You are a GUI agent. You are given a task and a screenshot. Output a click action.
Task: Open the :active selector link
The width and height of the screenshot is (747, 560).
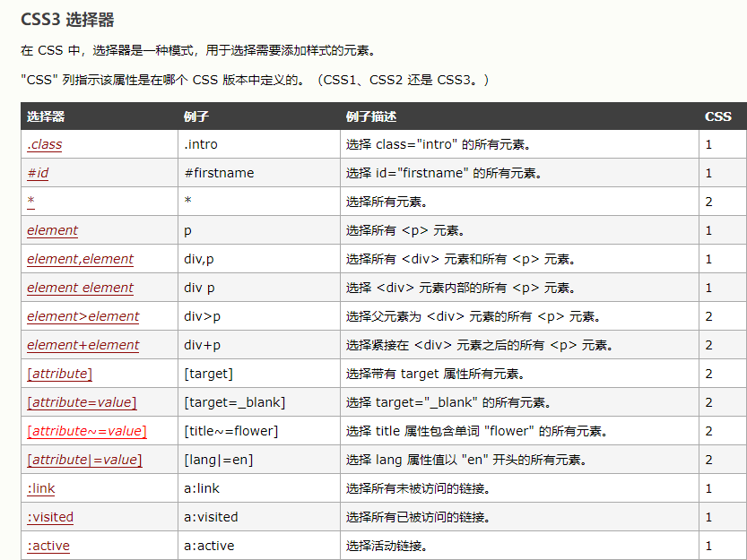click(48, 546)
